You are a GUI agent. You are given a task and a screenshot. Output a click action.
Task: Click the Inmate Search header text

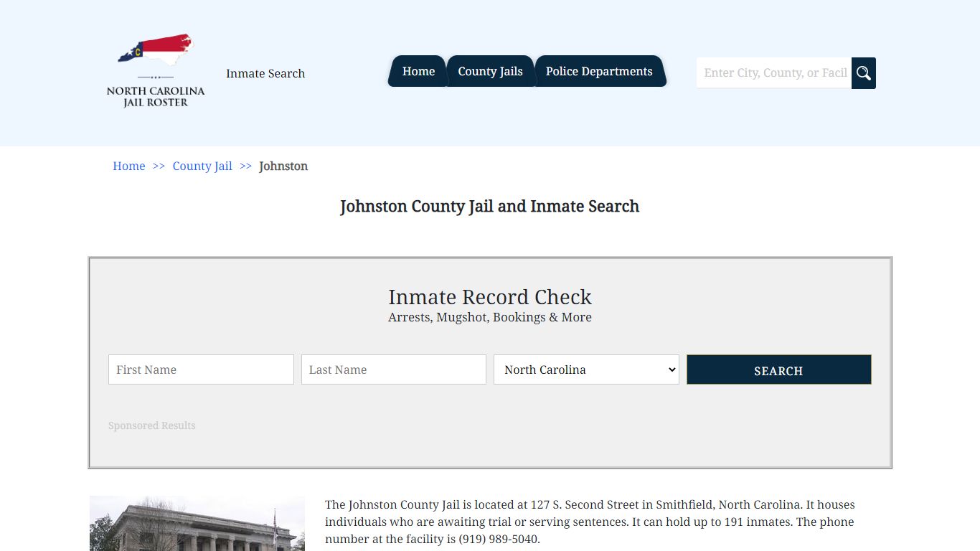coord(265,73)
